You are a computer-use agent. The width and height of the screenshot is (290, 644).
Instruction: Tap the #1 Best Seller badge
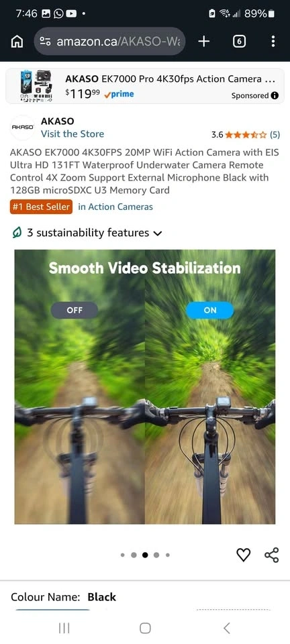point(41,207)
